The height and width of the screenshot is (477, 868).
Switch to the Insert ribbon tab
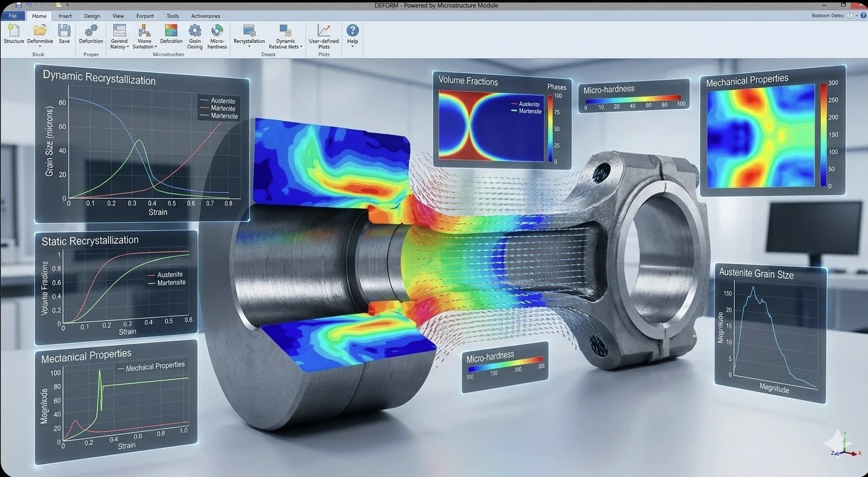click(65, 15)
